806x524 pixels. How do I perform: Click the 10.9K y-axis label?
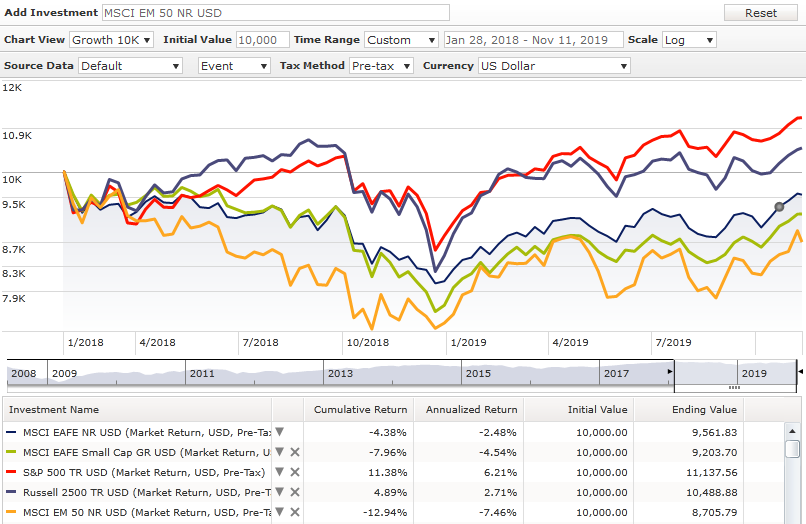click(17, 135)
